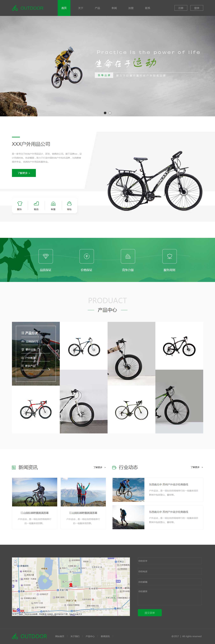Screen dimensions: 215x644
Task: Click the 服饰 clothing shirt icon
Action: pyautogui.click(x=19, y=204)
